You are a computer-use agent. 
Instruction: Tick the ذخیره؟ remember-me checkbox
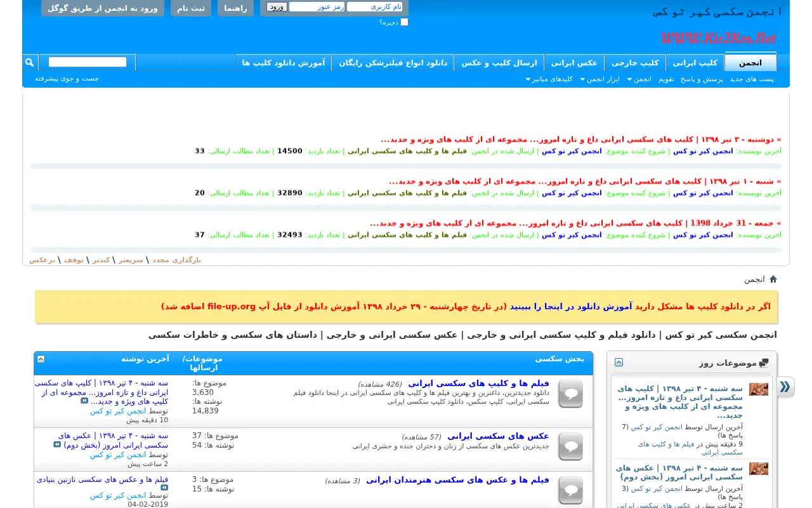click(x=404, y=22)
